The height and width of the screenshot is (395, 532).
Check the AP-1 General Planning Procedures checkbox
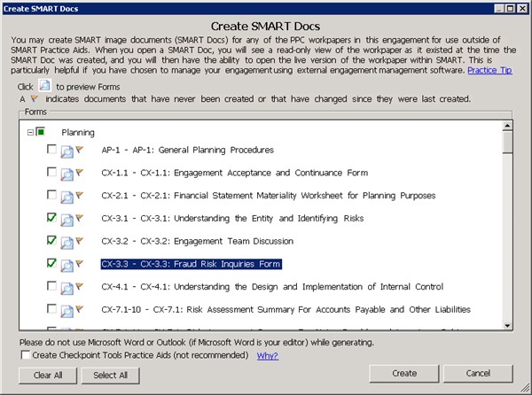(51, 151)
